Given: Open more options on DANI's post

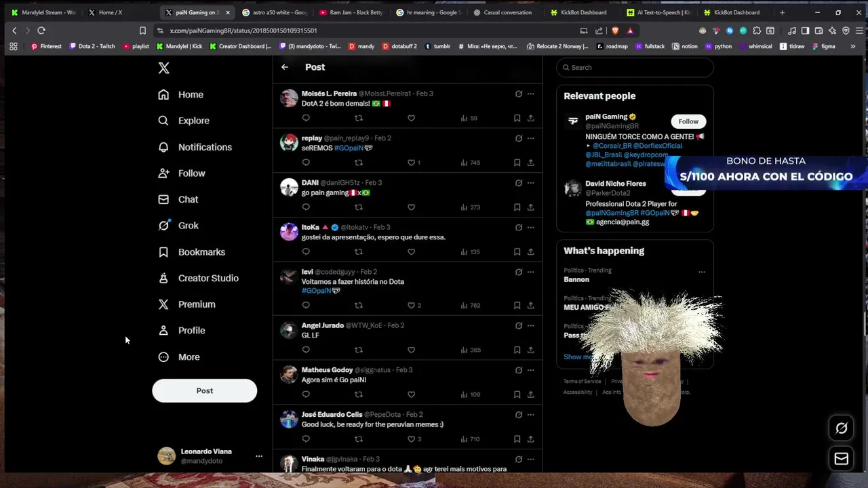Looking at the screenshot, I should pyautogui.click(x=531, y=183).
